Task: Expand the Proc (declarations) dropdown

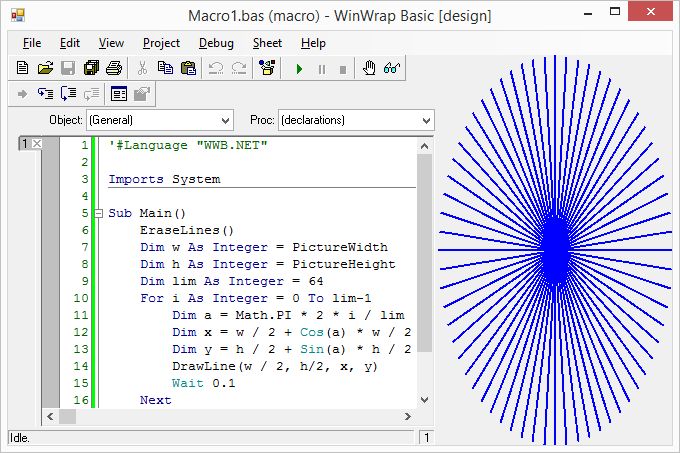Action: point(426,121)
